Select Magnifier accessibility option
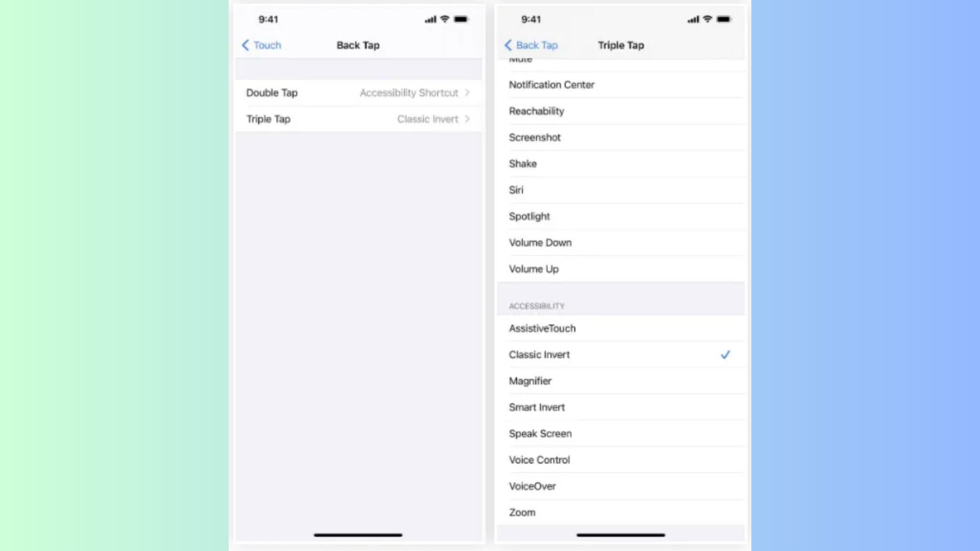 (x=530, y=380)
